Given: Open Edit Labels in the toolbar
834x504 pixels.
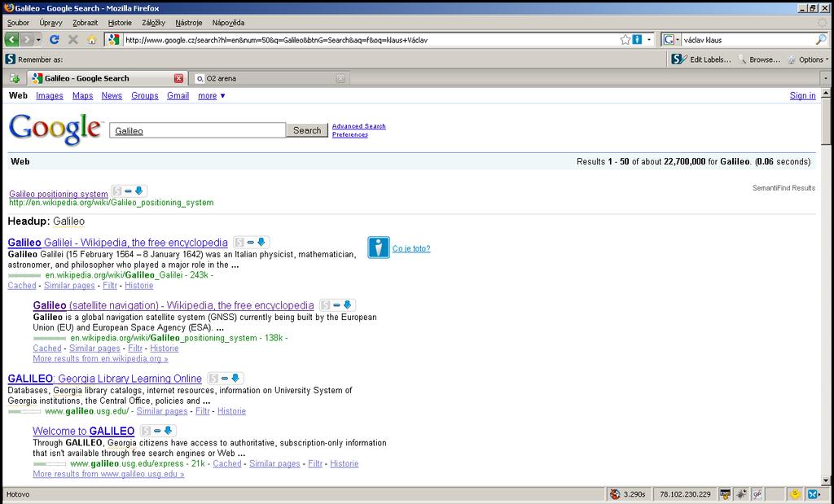Looking at the screenshot, I should point(701,59).
